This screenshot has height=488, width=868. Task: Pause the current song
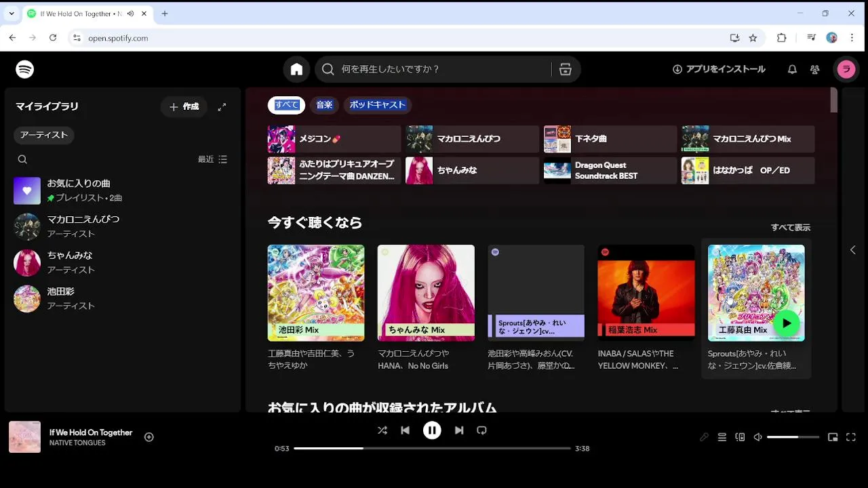click(x=432, y=430)
